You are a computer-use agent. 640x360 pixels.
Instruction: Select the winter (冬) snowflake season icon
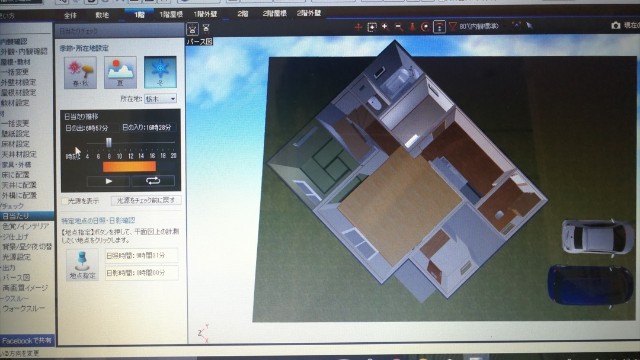point(160,72)
